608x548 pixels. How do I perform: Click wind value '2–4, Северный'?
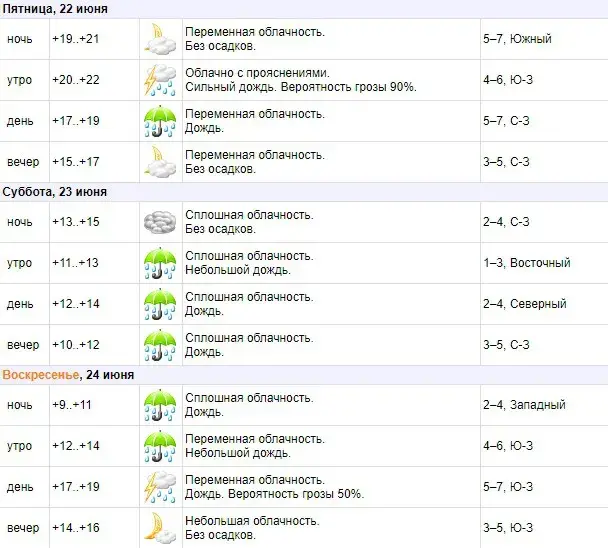[525, 304]
